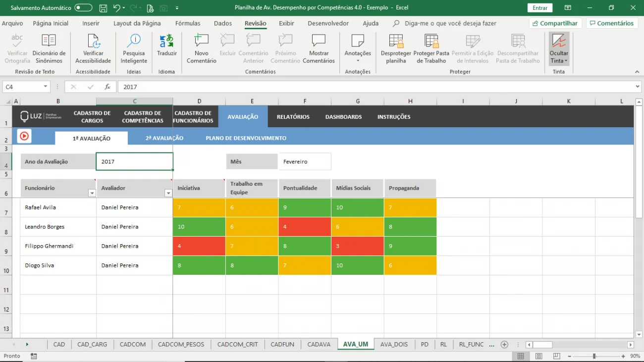Viewport: 644px width, 362px height.
Task: Open Pesquisa Inteligente smart lookup
Action: 134,49
